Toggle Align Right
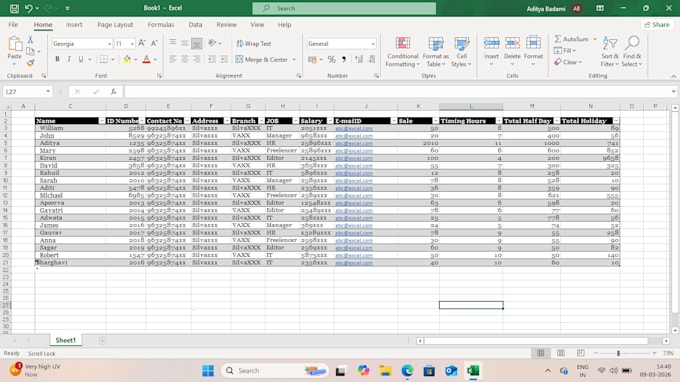680x382 pixels. click(197, 59)
